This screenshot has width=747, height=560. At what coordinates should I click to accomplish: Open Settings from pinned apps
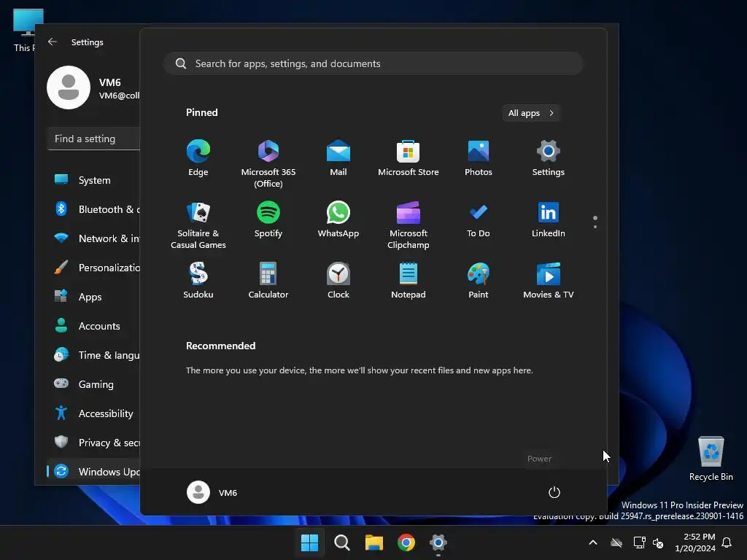click(x=549, y=158)
